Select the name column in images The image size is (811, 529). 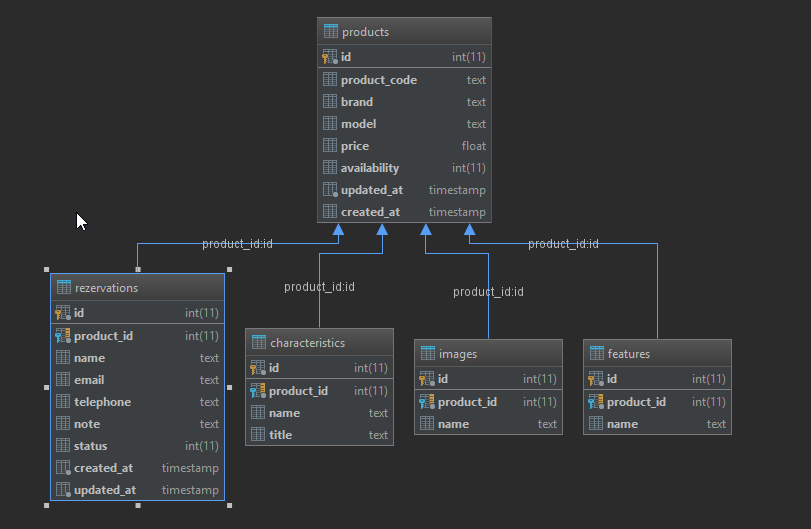point(454,424)
